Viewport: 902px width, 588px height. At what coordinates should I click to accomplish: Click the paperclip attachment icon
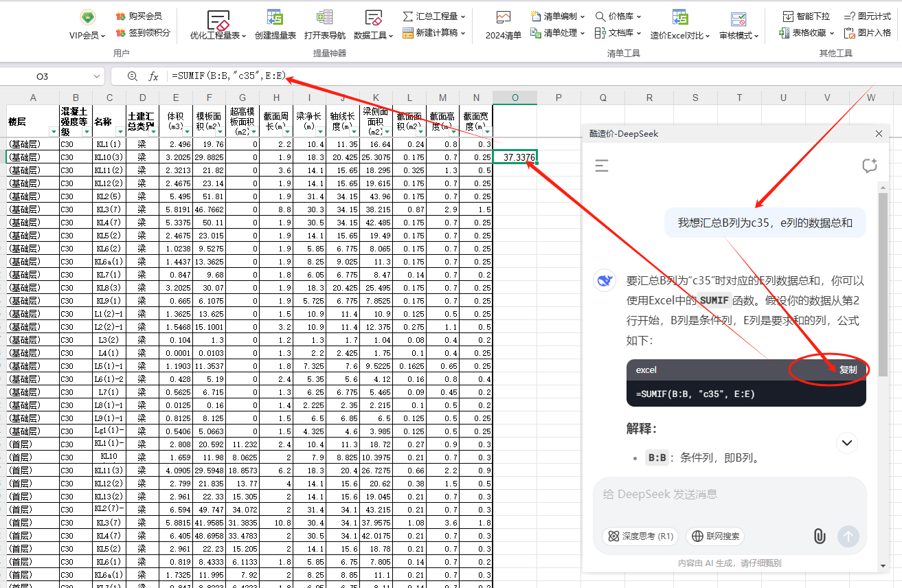(x=819, y=536)
